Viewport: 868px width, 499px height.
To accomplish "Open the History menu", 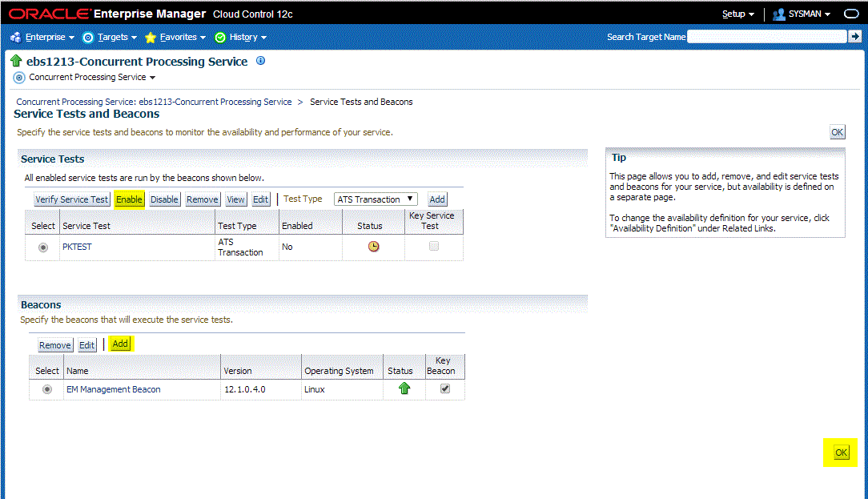I will coord(247,37).
